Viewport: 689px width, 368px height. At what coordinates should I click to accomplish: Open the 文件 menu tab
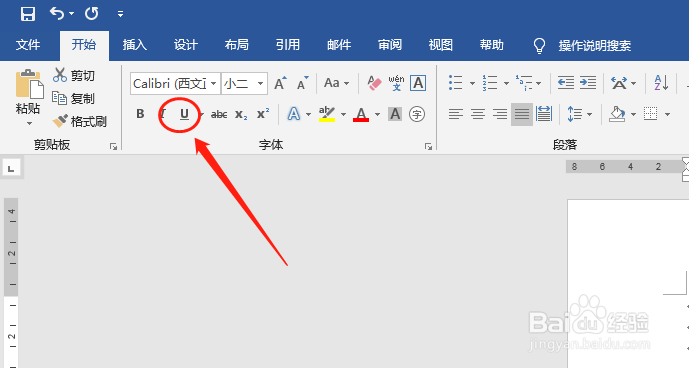tap(28, 45)
